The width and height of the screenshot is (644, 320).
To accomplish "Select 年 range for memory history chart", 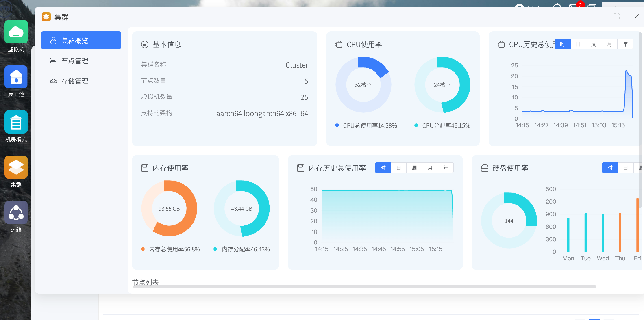I will [x=446, y=168].
